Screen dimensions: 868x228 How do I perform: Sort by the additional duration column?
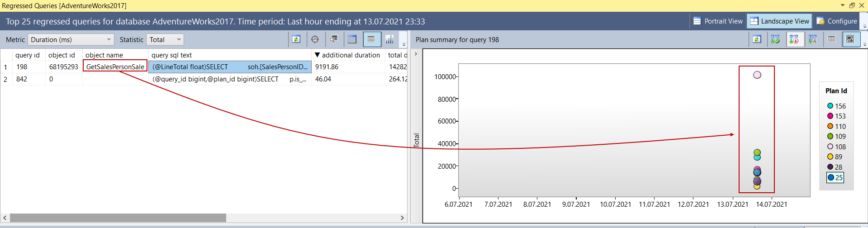tap(347, 55)
